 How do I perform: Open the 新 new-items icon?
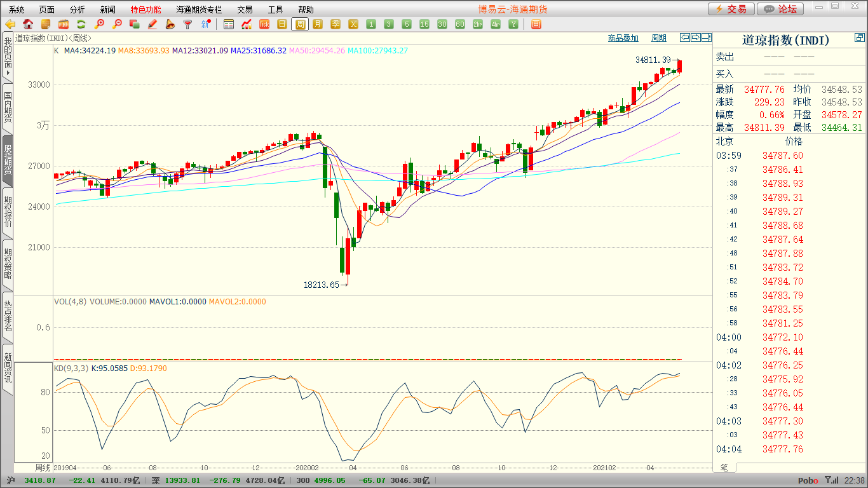tap(205, 24)
